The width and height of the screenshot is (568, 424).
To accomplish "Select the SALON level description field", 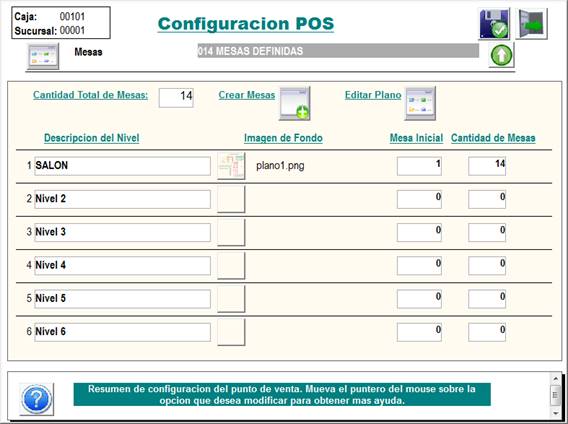I will (122, 166).
